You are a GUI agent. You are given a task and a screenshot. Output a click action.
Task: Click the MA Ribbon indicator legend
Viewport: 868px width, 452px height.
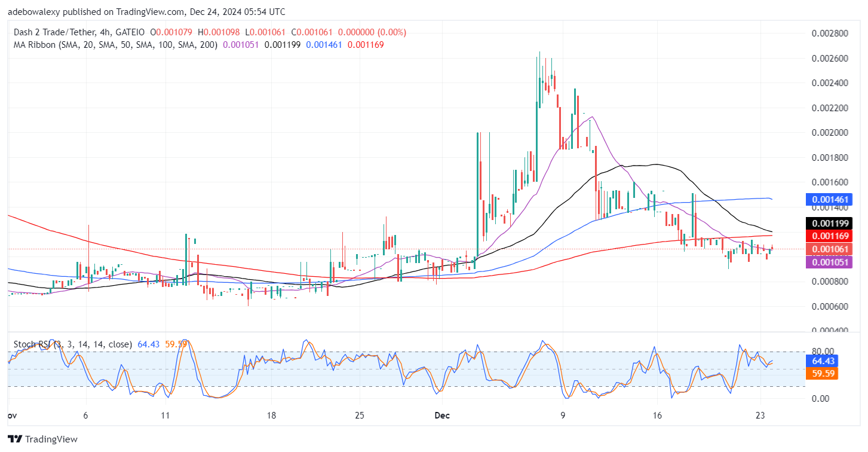click(x=115, y=44)
